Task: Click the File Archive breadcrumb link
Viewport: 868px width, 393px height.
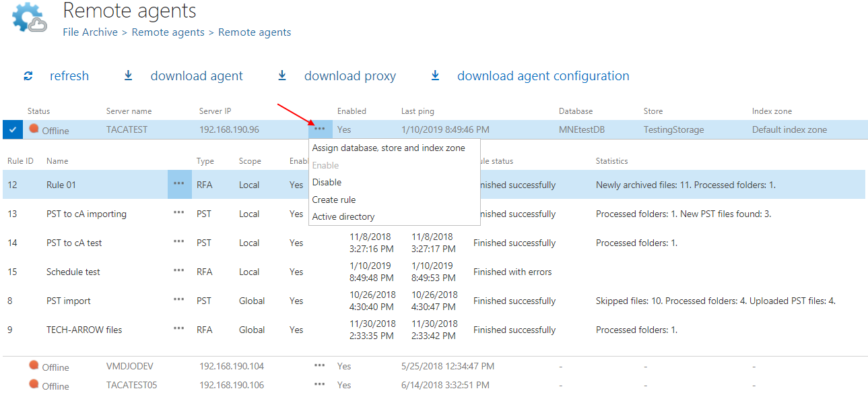Action: click(90, 32)
